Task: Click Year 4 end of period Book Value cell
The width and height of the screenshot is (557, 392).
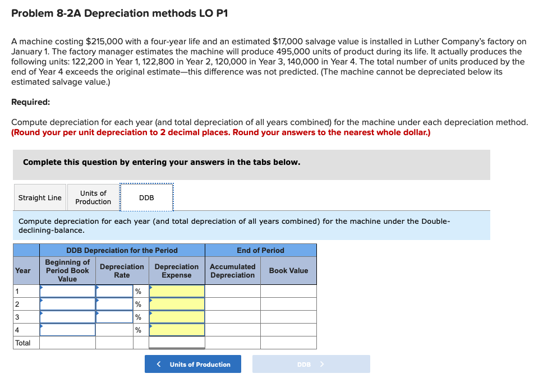Action: tap(288, 330)
